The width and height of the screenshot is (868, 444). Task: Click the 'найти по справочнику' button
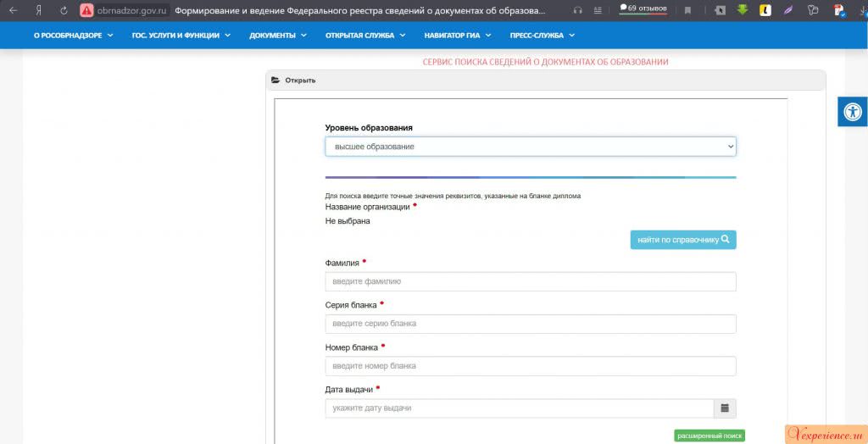pos(682,240)
